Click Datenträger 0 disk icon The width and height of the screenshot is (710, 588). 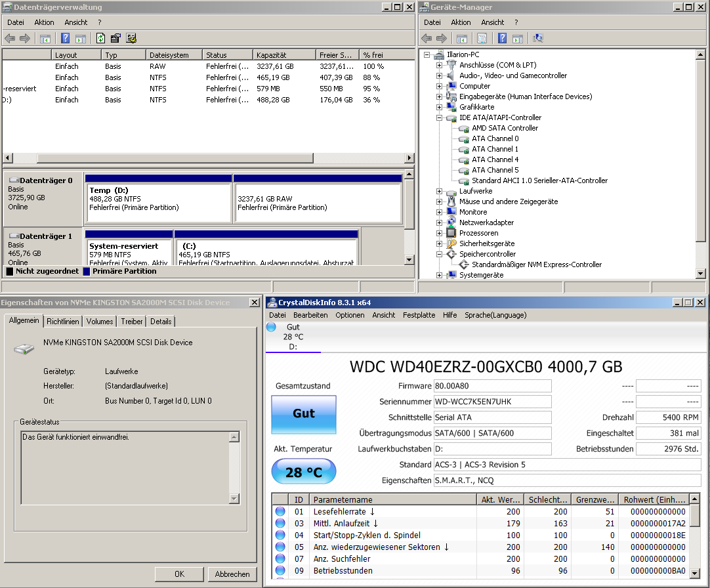[x=14, y=180]
